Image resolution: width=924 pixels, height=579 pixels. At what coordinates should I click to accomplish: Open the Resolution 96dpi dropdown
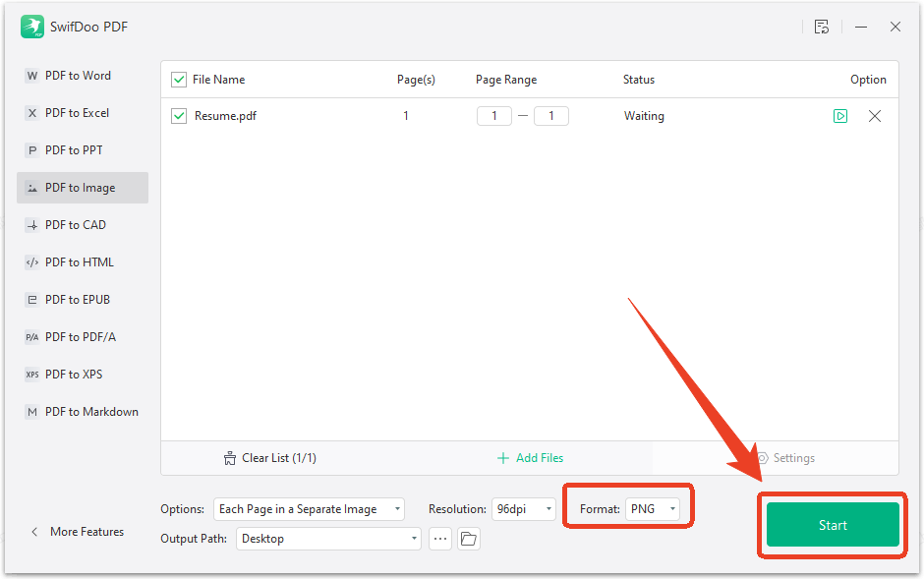point(523,509)
